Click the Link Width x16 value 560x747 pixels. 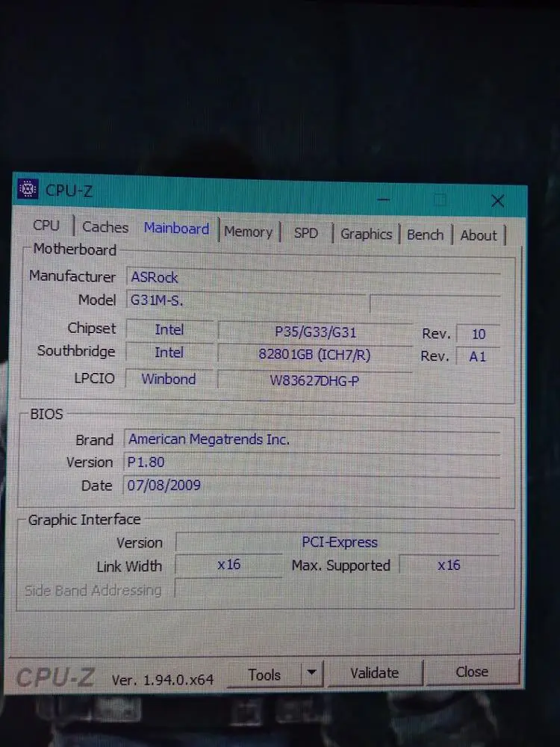[x=228, y=565]
